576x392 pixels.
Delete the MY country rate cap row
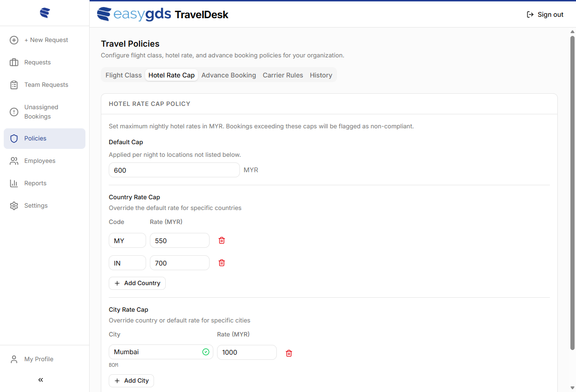point(222,240)
